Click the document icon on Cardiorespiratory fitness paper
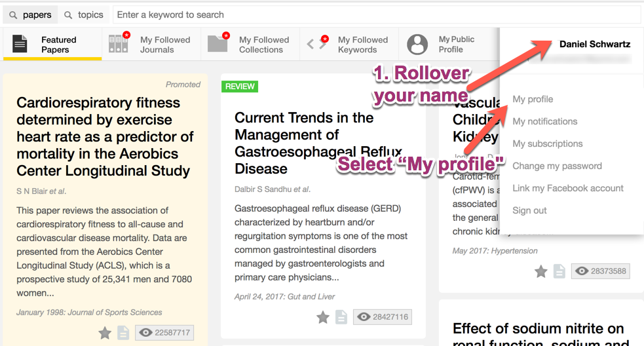Viewport: 644px width, 346px height. (x=123, y=333)
